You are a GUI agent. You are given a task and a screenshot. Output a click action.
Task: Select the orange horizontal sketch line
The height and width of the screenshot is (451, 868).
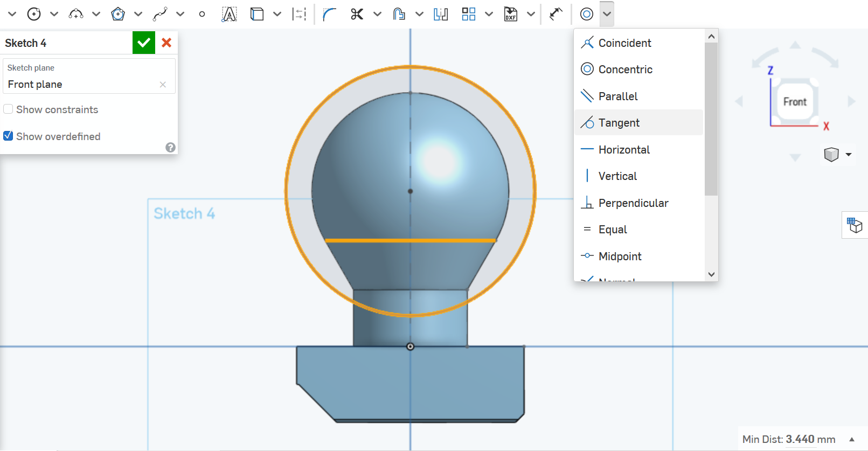[x=410, y=240]
